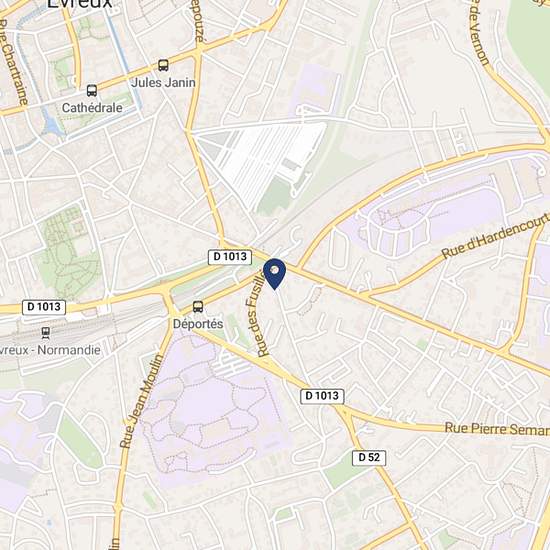
Task: Select the D 52 road shield
Action: [369, 458]
